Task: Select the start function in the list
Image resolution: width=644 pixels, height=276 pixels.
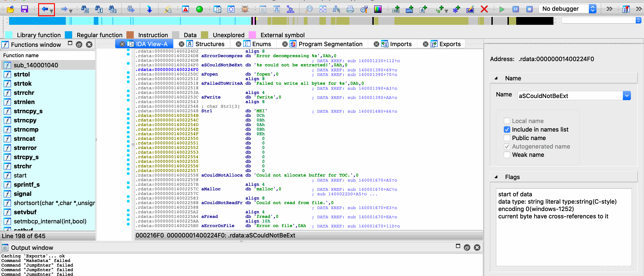Action: [48, 176]
